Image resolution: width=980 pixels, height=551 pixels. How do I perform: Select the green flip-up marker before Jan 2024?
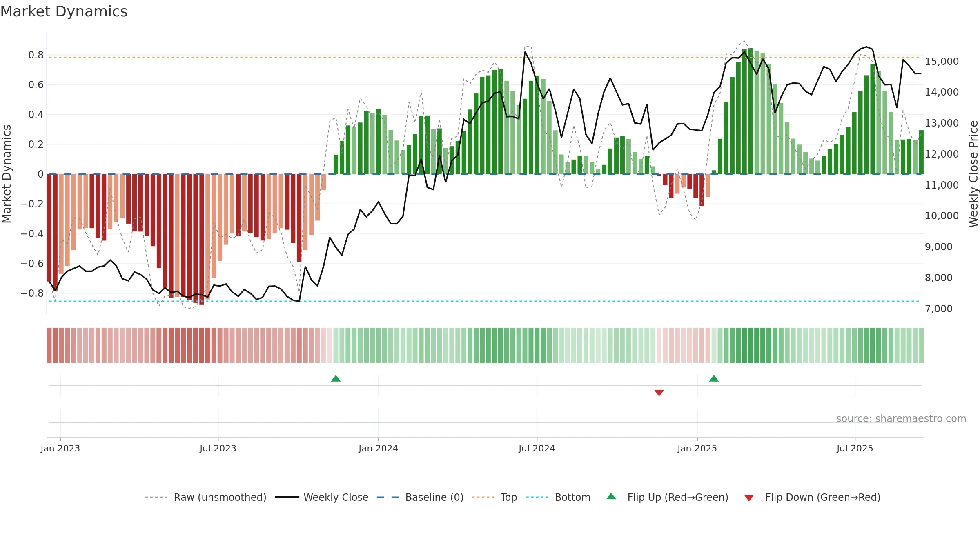pyautogui.click(x=336, y=378)
